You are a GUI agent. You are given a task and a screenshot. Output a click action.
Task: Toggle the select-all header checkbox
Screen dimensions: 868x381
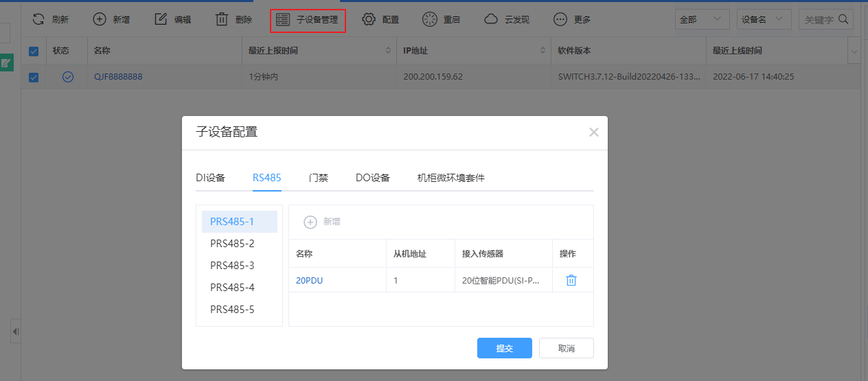(34, 51)
